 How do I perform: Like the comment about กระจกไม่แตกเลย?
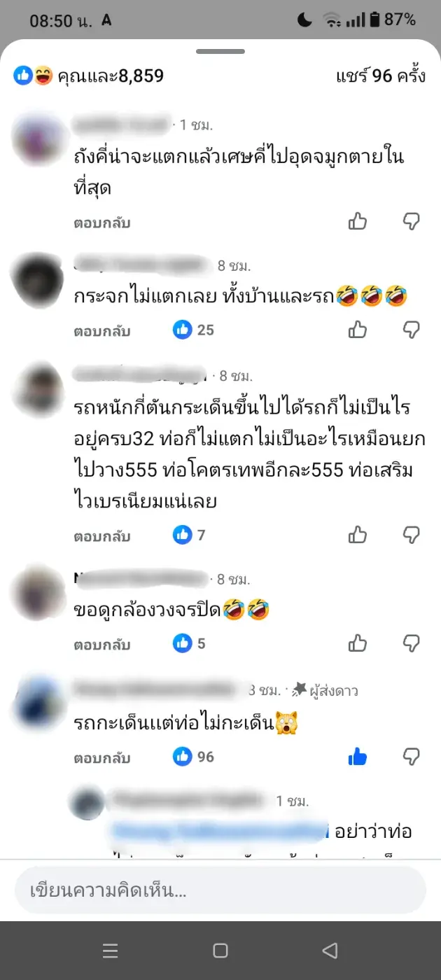click(358, 330)
